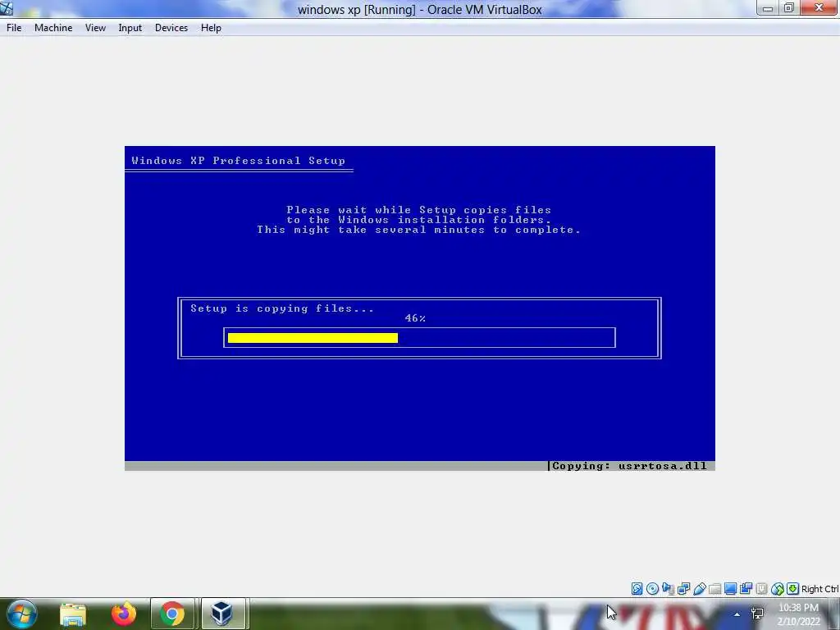The image size is (840, 630).
Task: Open the View menu
Action: [95, 28]
